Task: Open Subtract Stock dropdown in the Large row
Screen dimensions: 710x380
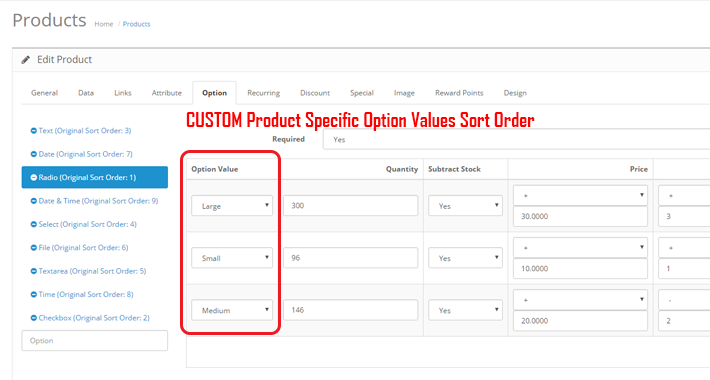Action: [x=465, y=206]
